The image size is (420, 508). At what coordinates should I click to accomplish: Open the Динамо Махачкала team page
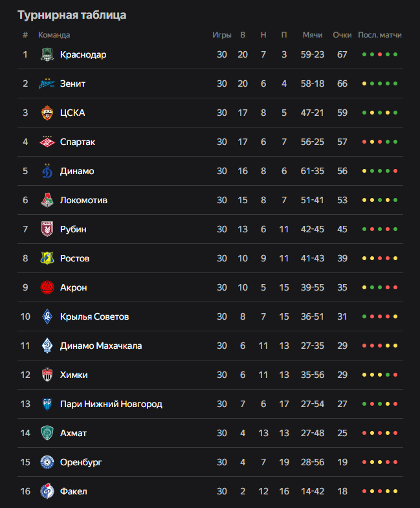[101, 346]
